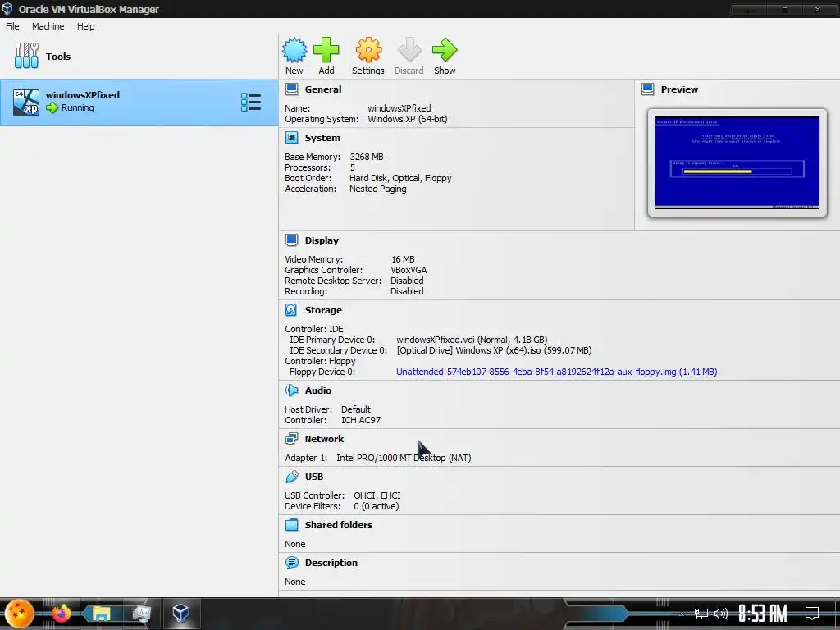
Task: Click the System section heading
Action: click(x=322, y=138)
